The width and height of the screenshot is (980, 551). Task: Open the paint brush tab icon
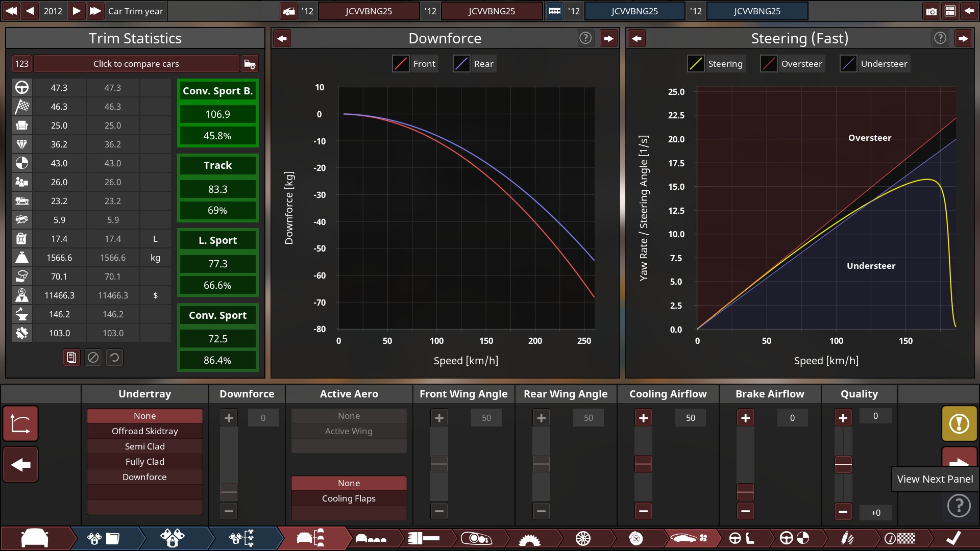[x=424, y=538]
